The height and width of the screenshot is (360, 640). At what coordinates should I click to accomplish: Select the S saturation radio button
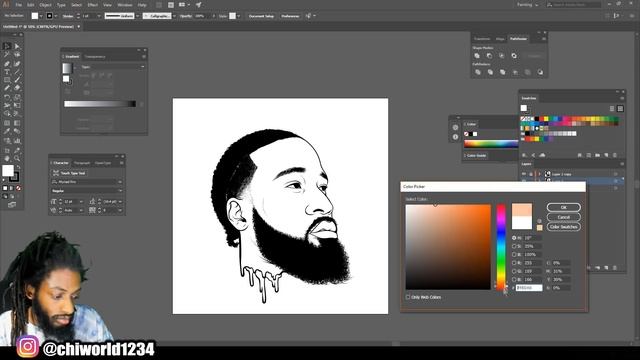(514, 246)
